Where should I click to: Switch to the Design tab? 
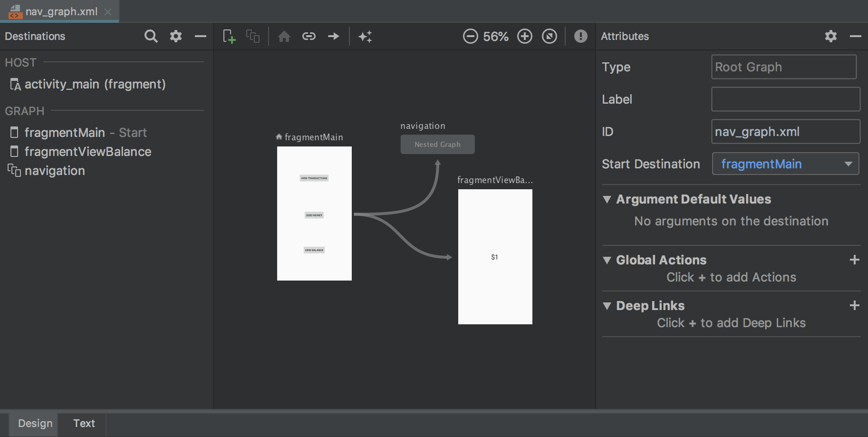coord(34,423)
